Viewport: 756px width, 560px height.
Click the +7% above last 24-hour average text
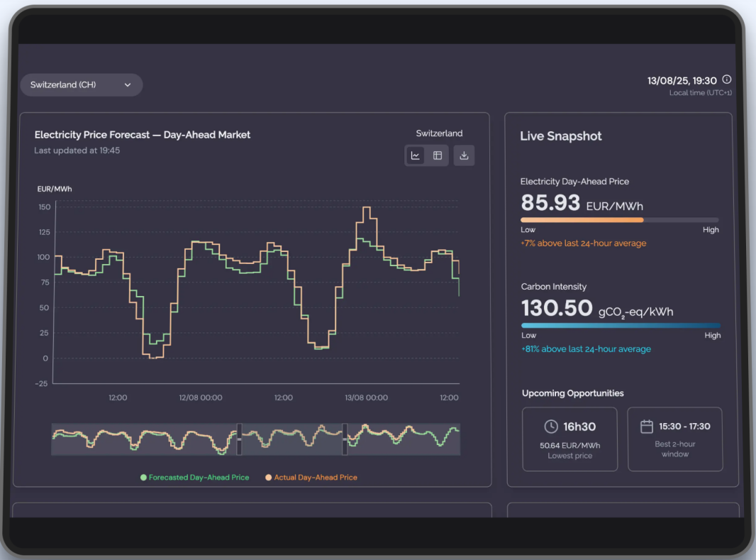coord(584,243)
